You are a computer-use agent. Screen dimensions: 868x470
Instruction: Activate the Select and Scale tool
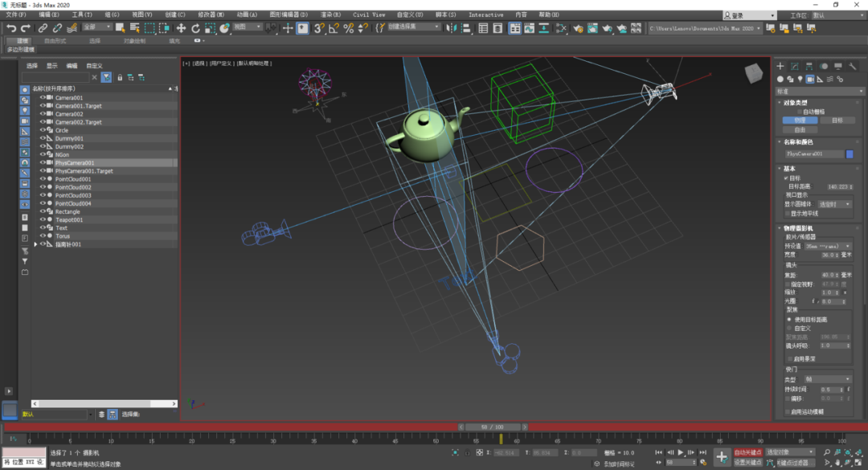[x=210, y=27]
